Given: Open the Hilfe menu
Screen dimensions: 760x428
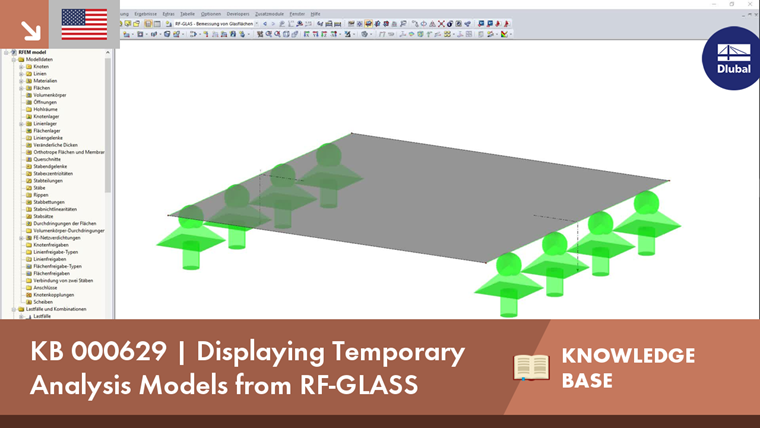Looking at the screenshot, I should [x=316, y=14].
